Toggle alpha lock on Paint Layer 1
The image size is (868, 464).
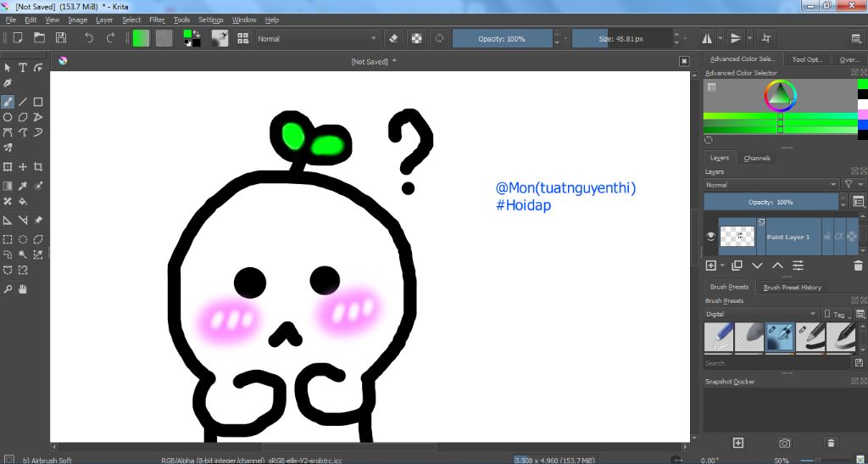pyautogui.click(x=852, y=237)
